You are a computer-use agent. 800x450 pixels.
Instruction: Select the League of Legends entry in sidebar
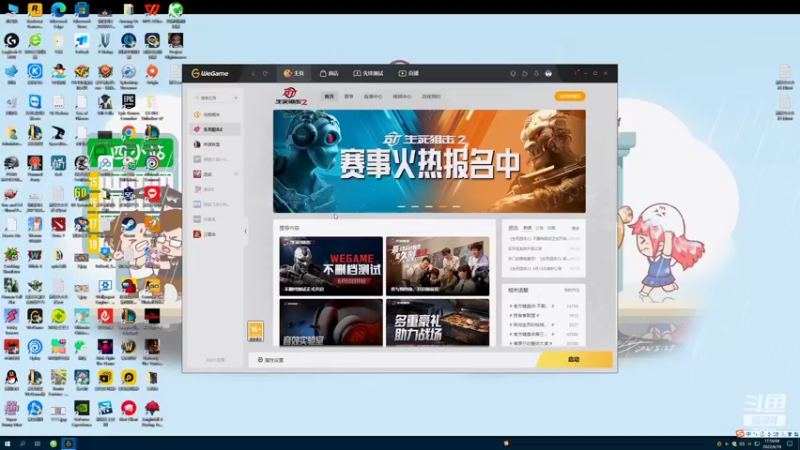(215, 144)
